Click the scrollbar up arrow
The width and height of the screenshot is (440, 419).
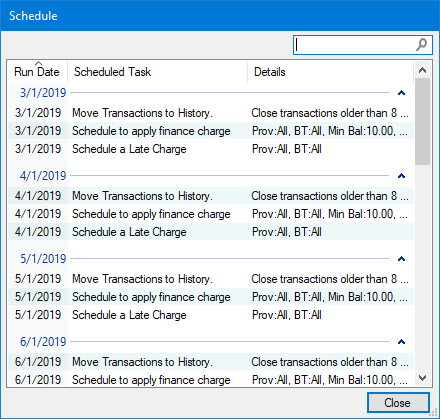(423, 70)
